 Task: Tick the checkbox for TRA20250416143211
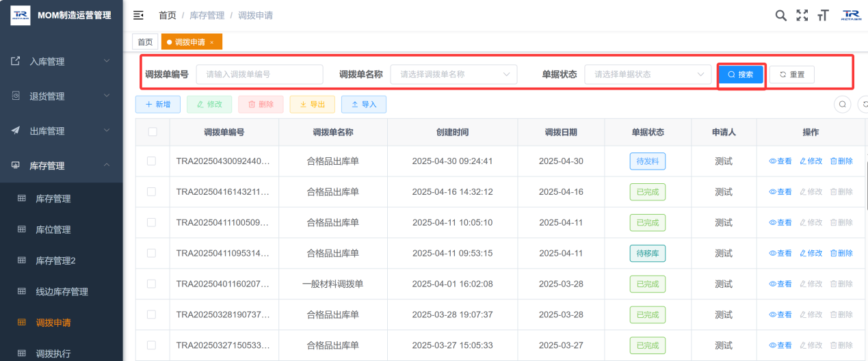coord(151,192)
